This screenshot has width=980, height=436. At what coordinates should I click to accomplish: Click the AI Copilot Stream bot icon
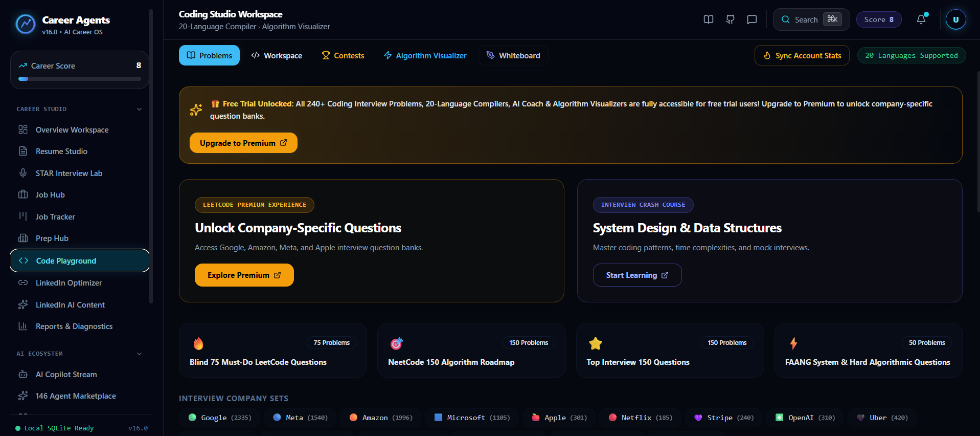[x=23, y=374]
